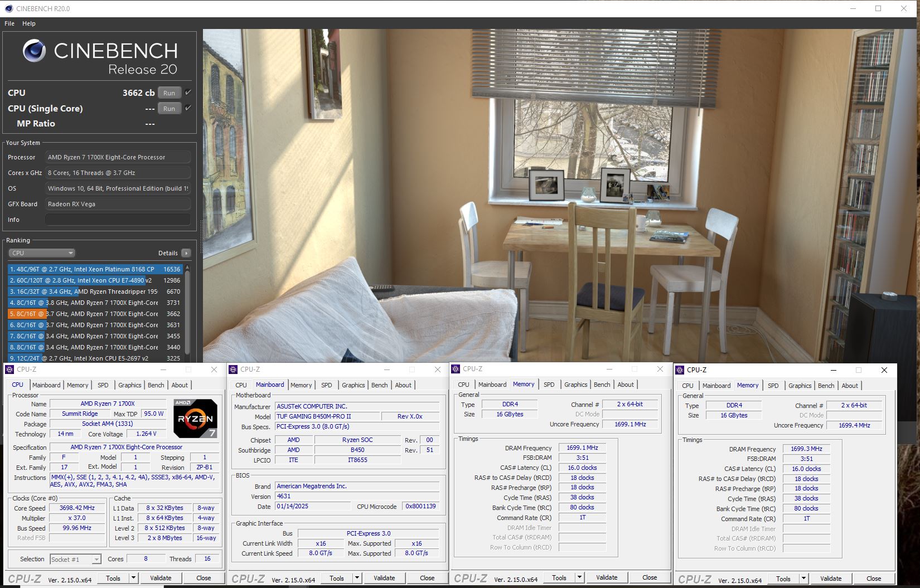Select ranking entry scoring 3731
The height and width of the screenshot is (588, 920).
(x=95, y=303)
